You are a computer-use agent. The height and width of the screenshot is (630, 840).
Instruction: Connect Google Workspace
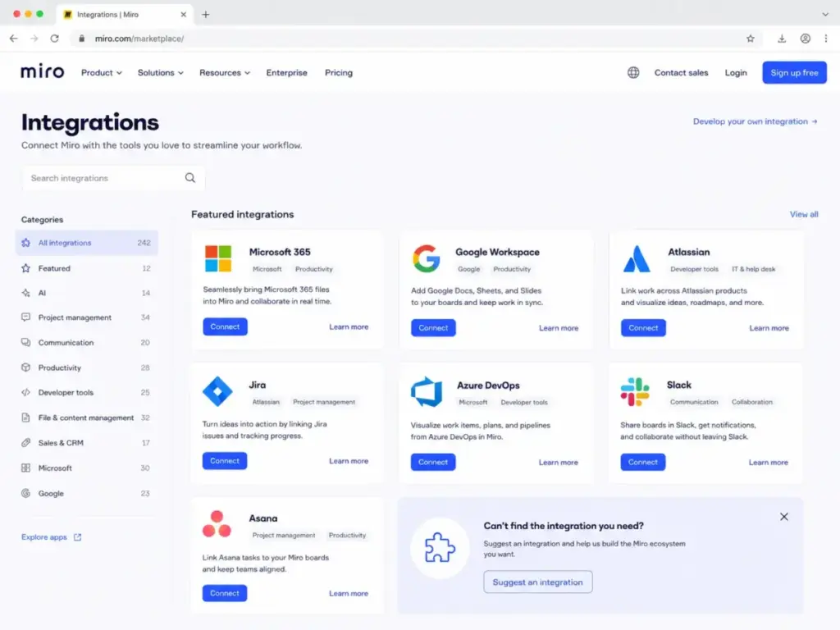pos(433,328)
